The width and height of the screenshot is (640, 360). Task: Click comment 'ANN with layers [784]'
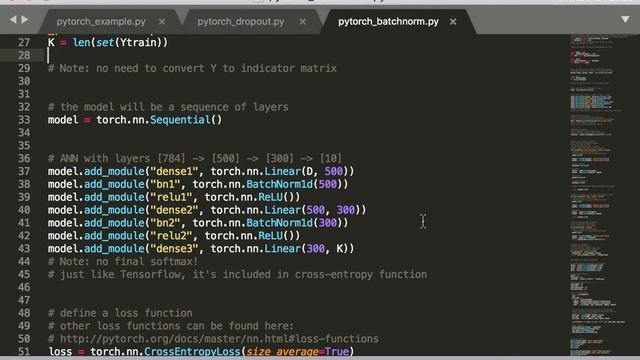195,158
